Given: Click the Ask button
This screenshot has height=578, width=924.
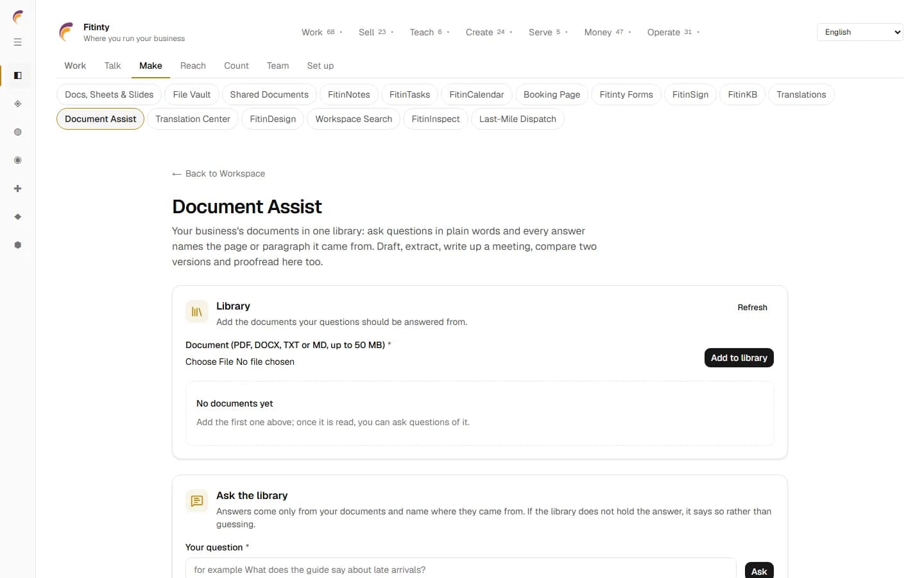Looking at the screenshot, I should tap(759, 570).
